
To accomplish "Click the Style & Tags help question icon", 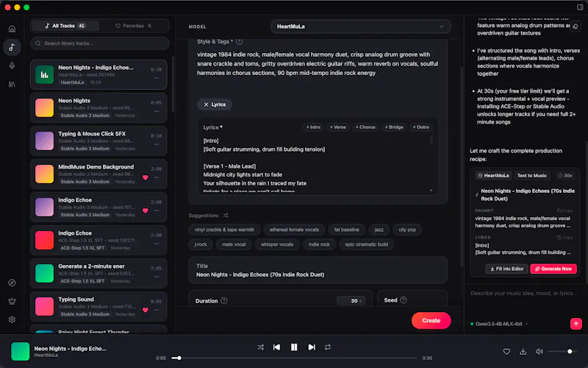I will pos(240,42).
